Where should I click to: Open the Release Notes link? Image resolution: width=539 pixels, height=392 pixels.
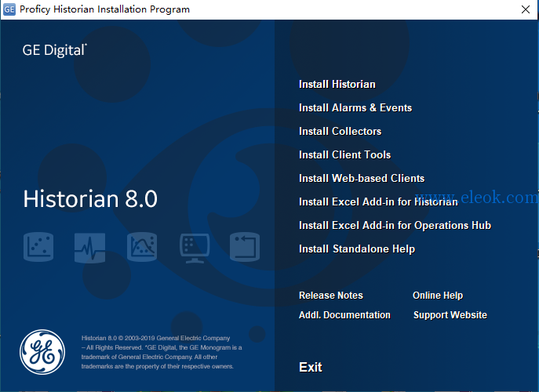[330, 296]
